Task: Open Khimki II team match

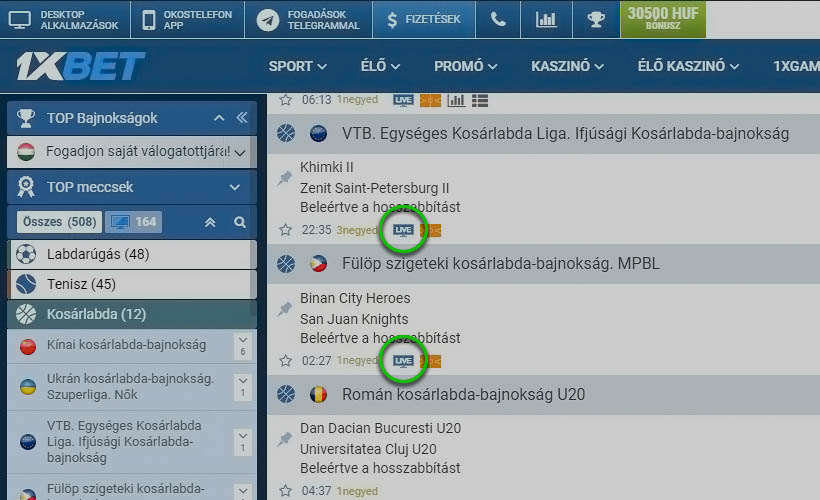Action: tap(327, 167)
